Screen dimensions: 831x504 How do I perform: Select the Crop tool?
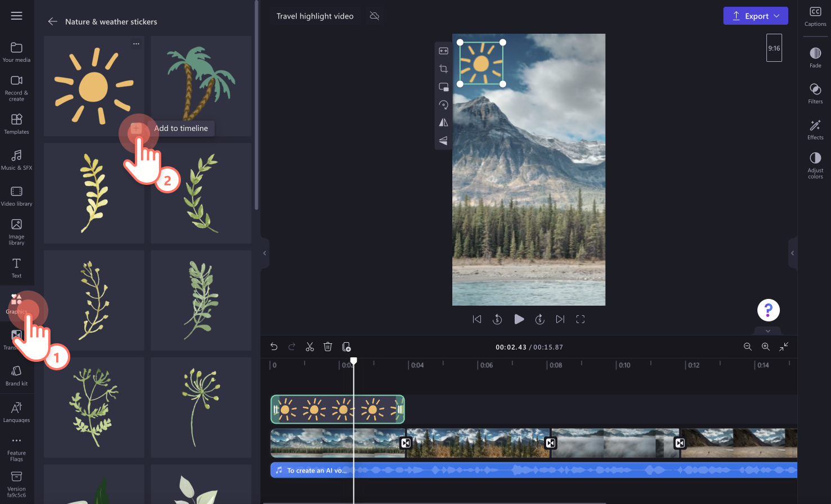point(443,69)
